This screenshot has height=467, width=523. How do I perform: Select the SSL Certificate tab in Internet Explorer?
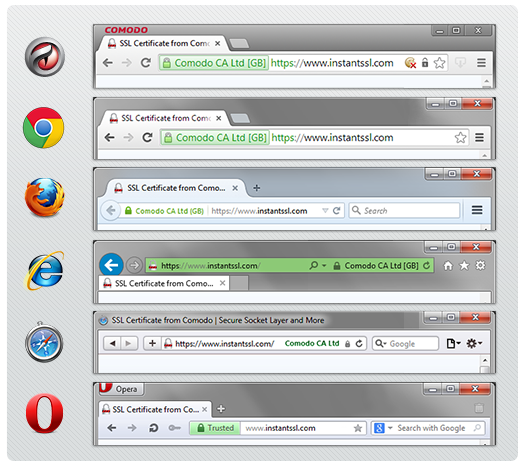click(164, 284)
